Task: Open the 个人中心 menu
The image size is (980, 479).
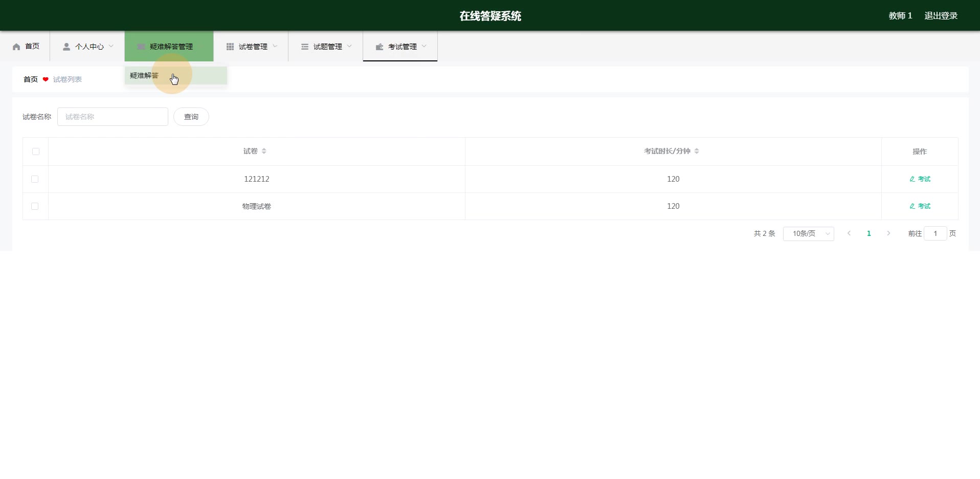Action: [x=87, y=47]
